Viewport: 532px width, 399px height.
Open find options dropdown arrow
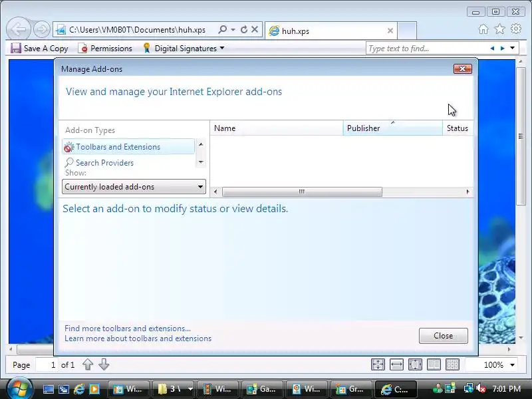513,48
